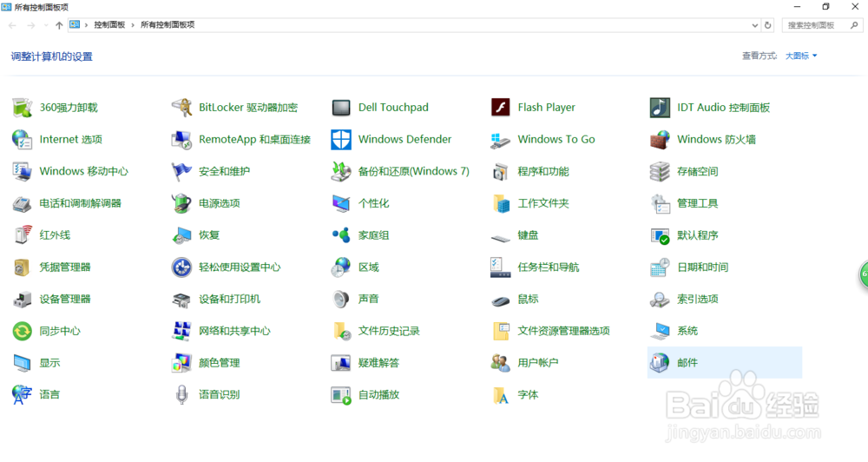
Task: Open the 语音识别 microphone icon
Action: pyautogui.click(x=181, y=395)
